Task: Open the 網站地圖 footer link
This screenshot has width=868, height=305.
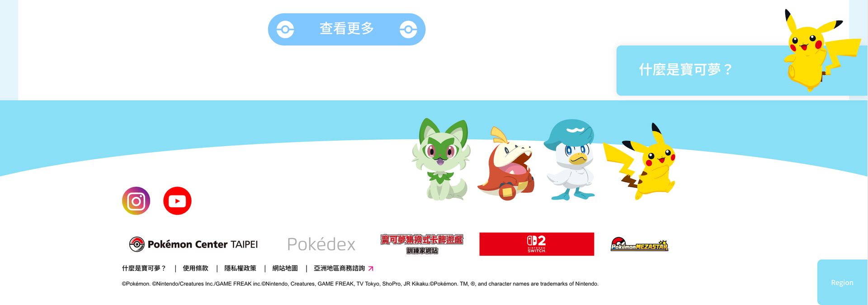Action: tap(285, 268)
